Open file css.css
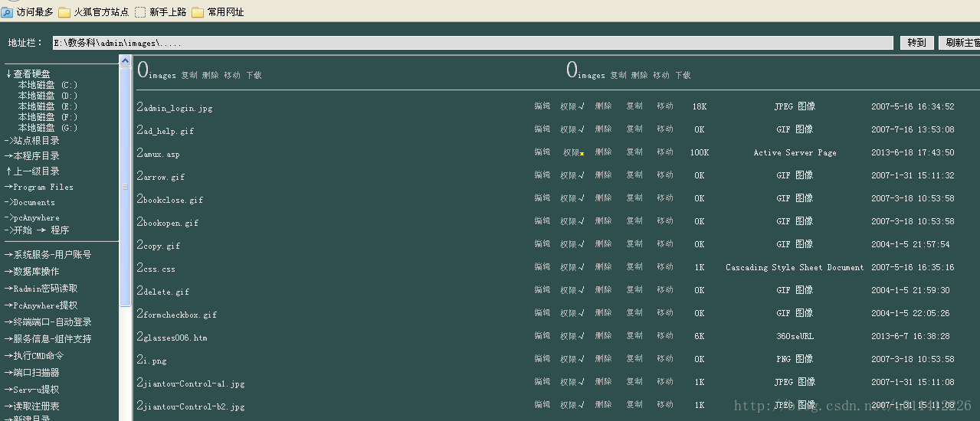980x421 pixels. 159,269
